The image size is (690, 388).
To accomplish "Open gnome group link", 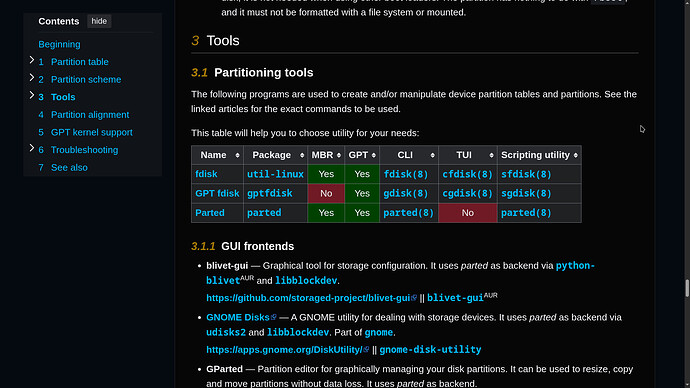I will coord(378,332).
